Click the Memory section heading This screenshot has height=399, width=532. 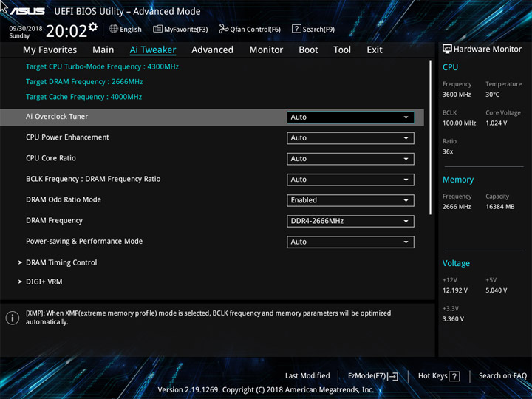tap(458, 180)
